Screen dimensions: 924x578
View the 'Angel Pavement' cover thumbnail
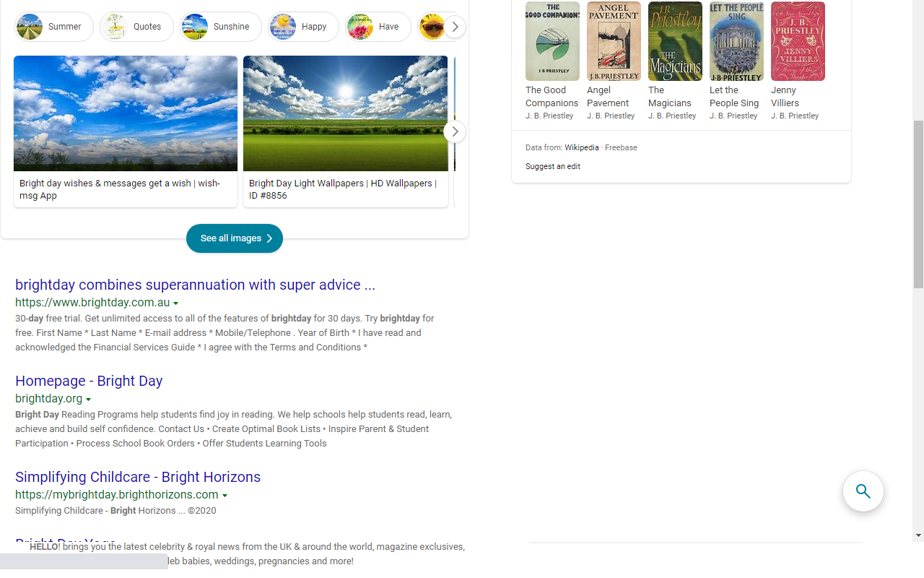614,41
